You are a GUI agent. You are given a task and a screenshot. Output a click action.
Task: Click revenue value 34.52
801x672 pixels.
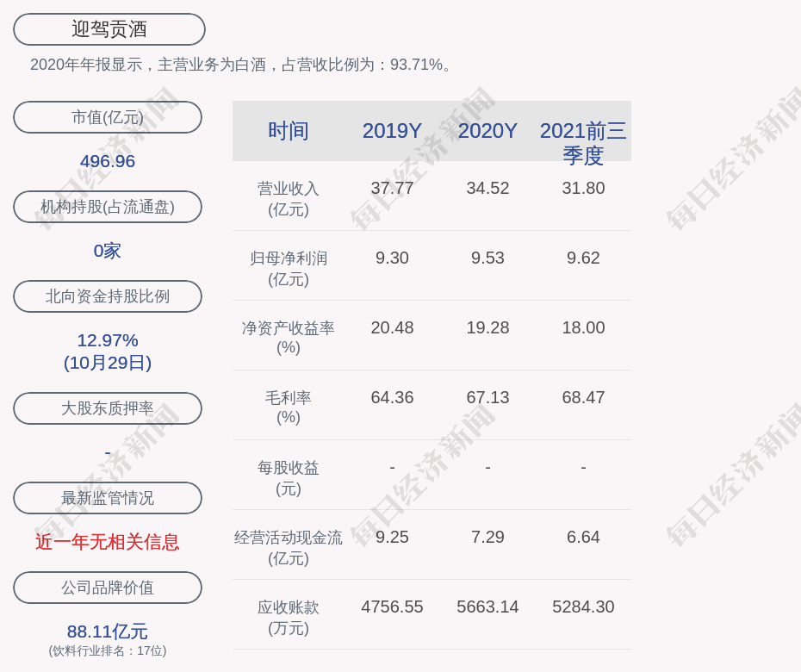[487, 188]
